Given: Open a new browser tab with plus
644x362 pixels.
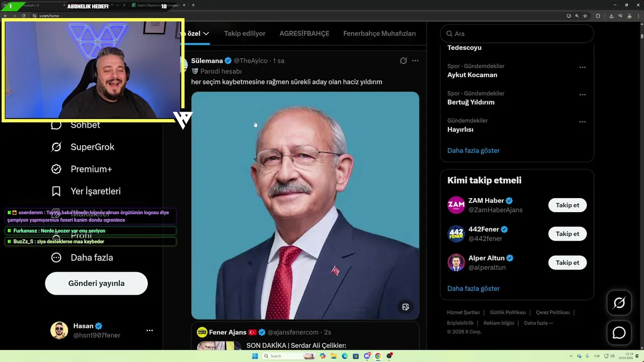Looking at the screenshot, I should [193, 5].
